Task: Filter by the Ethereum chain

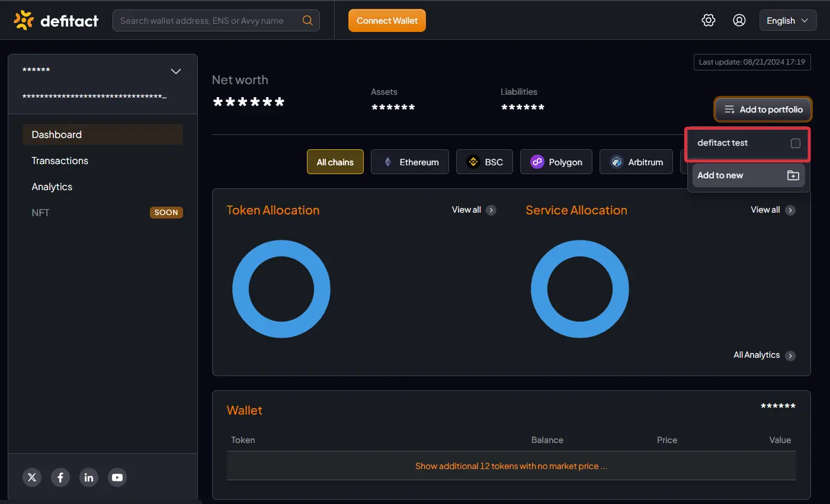Action: 409,162
